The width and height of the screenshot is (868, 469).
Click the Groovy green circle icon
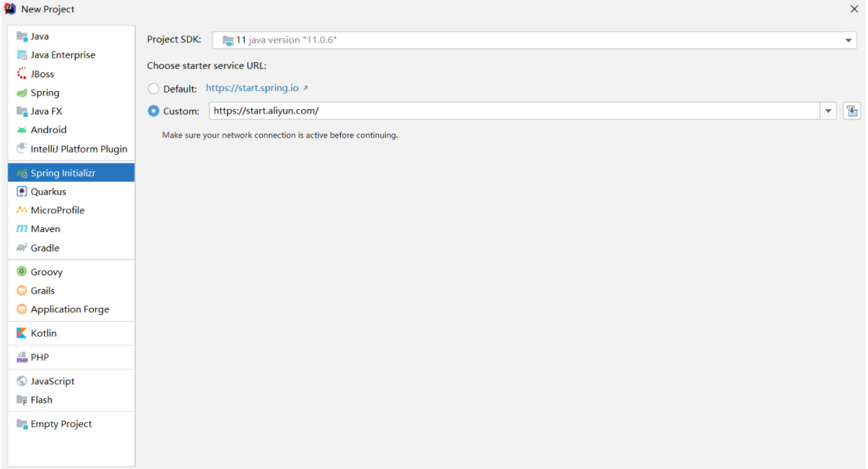22,272
